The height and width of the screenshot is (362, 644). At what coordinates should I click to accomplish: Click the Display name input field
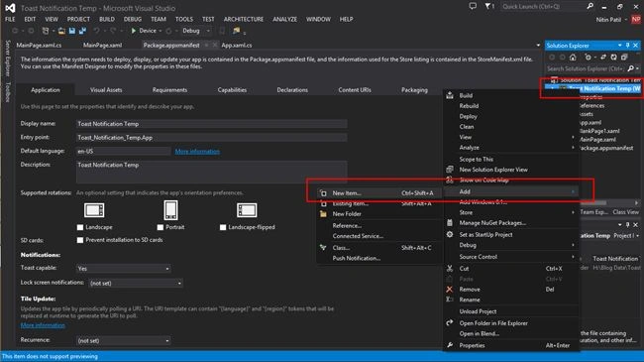click(x=211, y=124)
